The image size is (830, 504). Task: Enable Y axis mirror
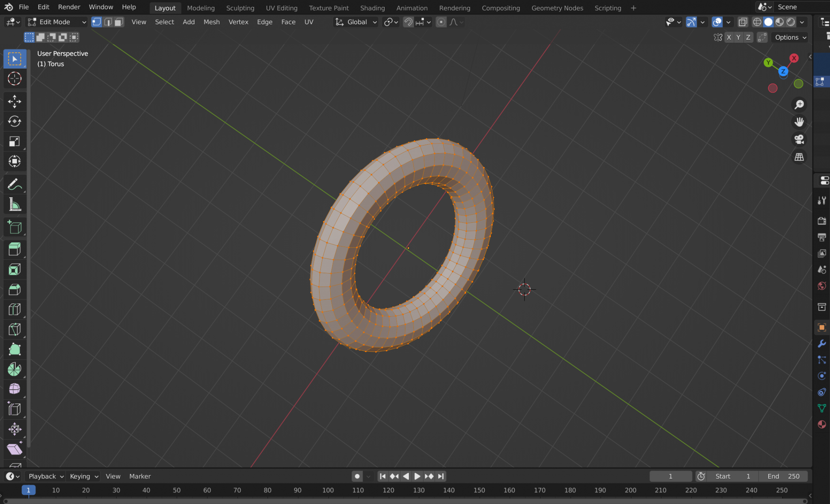click(738, 37)
